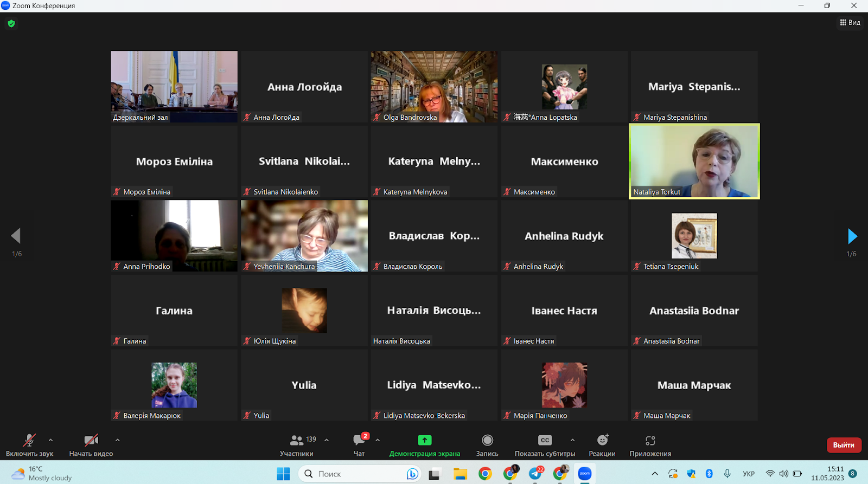
Task: Expand audio options arrow beside microphone
Action: coord(51,440)
